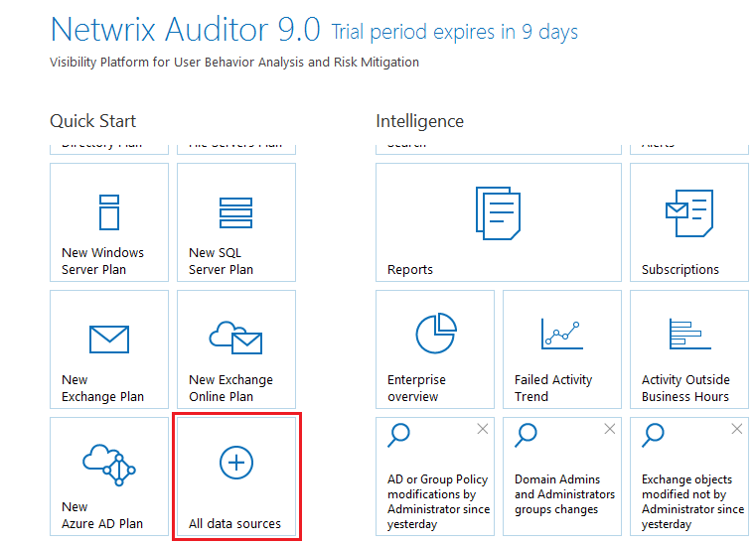This screenshot has height=544, width=756.
Task: Click the Quick Start heading
Action: 93,121
